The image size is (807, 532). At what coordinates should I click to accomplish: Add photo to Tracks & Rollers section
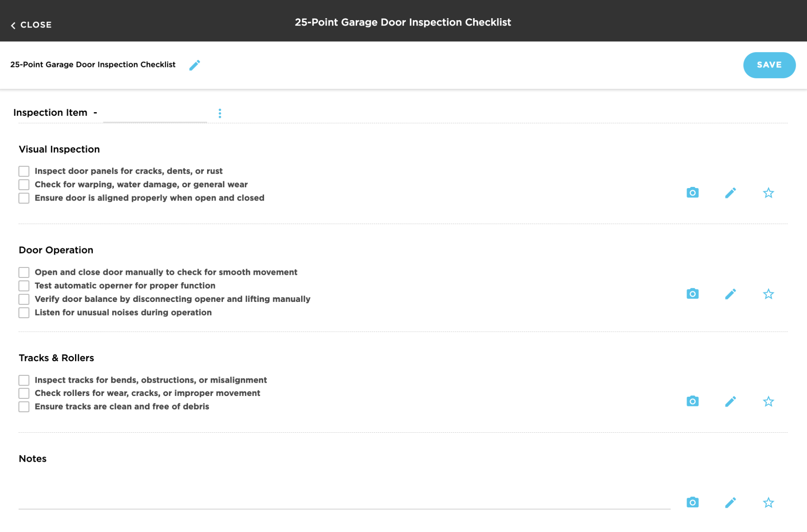pyautogui.click(x=692, y=401)
